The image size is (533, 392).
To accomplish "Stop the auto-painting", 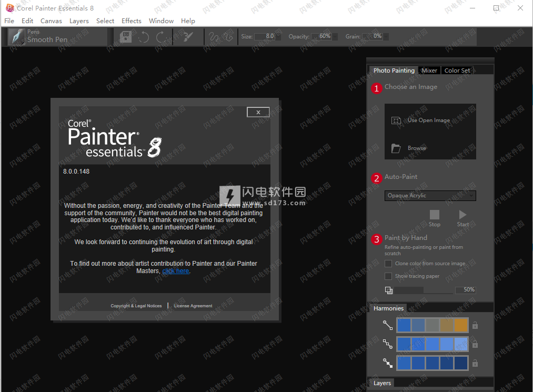I will pyautogui.click(x=435, y=218).
